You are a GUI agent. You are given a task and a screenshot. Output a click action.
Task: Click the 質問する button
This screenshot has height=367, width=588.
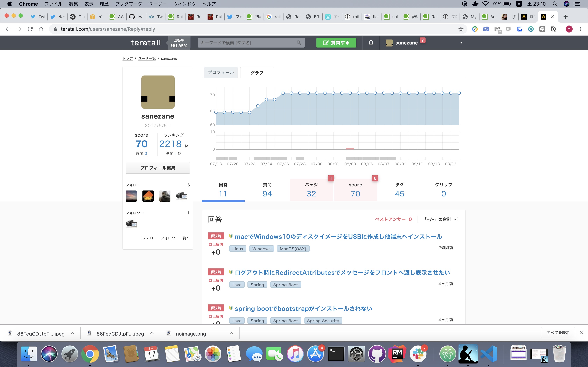coord(336,42)
